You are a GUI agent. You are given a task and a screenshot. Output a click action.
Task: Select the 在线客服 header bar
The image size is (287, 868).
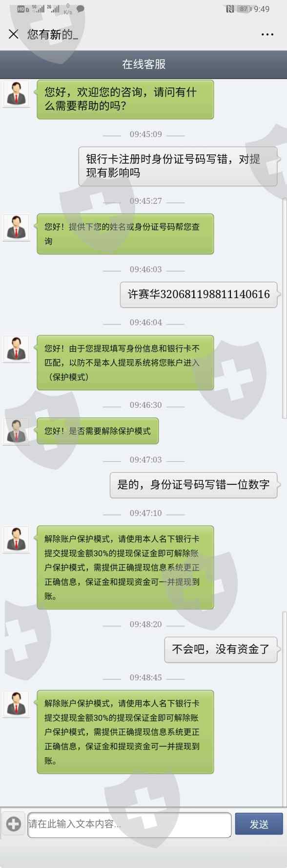tap(143, 64)
